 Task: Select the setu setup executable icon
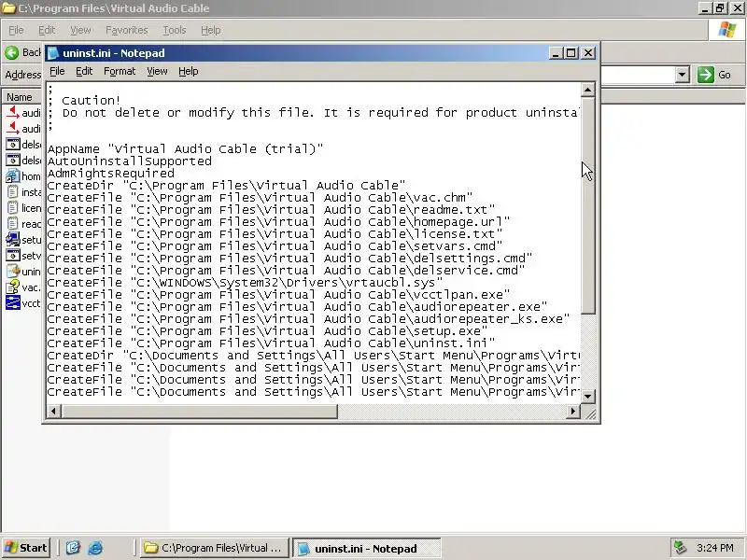(x=13, y=240)
